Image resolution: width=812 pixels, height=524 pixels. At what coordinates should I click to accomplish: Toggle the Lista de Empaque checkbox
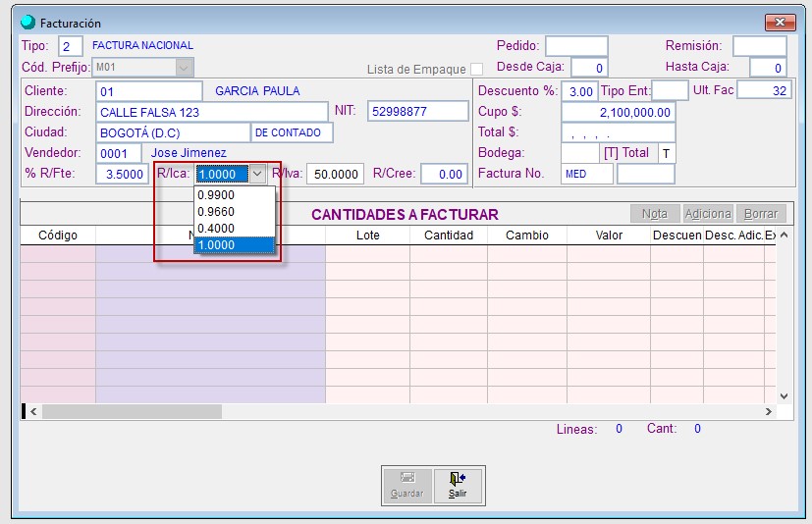point(476,69)
